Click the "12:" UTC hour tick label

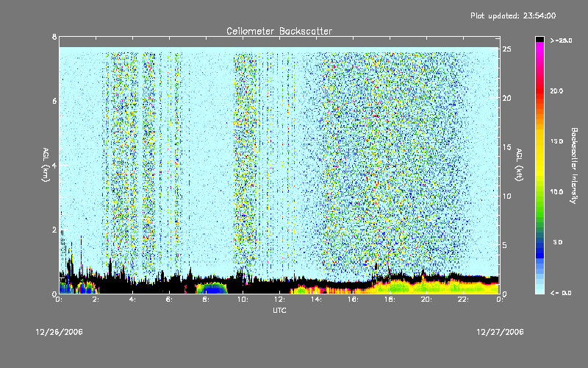[x=279, y=300]
